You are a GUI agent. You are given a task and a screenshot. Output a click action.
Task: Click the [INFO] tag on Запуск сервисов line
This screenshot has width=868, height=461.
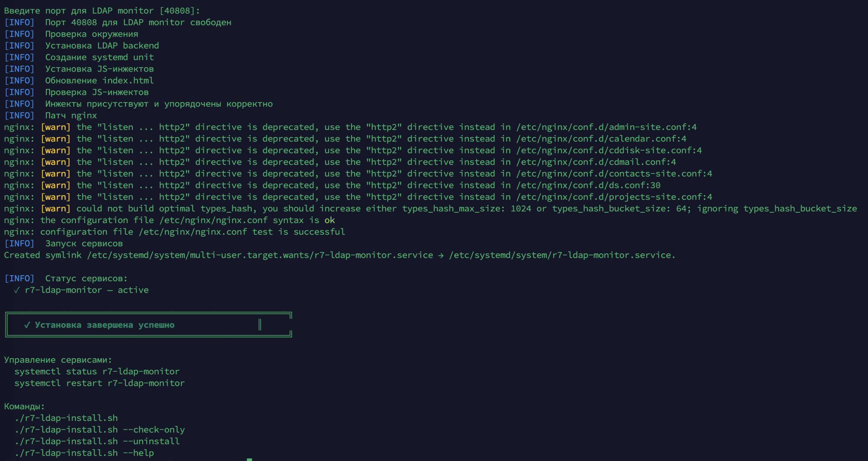[x=19, y=243]
